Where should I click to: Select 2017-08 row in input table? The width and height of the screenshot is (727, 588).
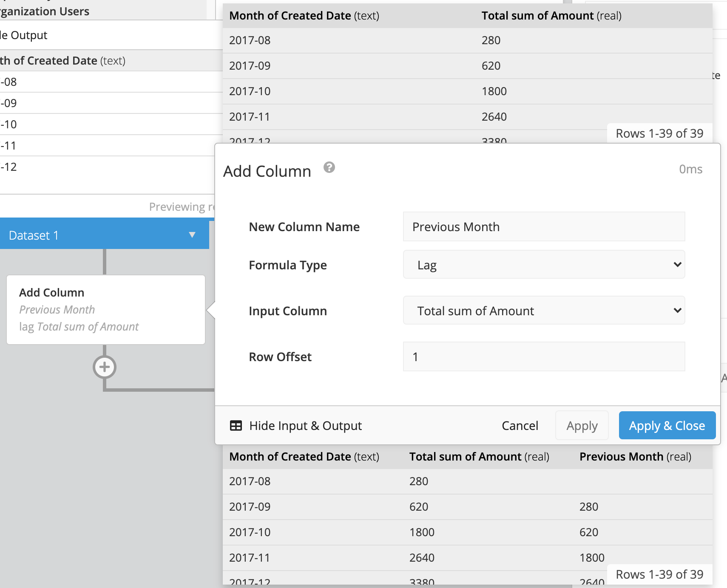(x=468, y=40)
